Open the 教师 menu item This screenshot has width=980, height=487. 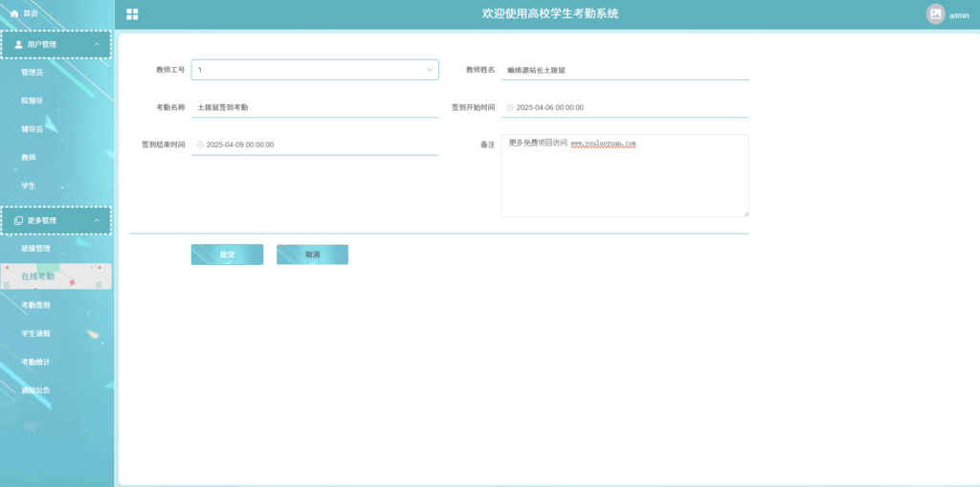pyautogui.click(x=28, y=158)
